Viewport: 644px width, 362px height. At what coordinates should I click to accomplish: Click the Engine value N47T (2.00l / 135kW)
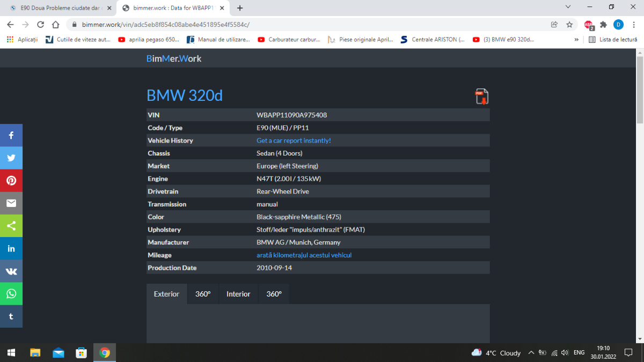[x=289, y=179]
